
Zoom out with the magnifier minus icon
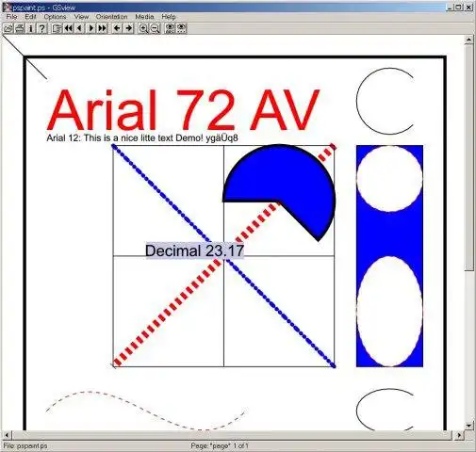(x=155, y=28)
